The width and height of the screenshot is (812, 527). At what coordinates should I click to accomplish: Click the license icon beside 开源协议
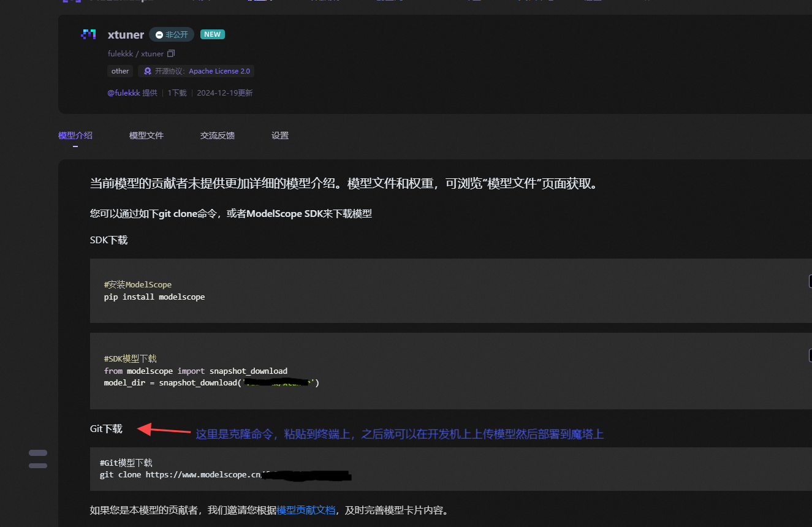tap(147, 71)
